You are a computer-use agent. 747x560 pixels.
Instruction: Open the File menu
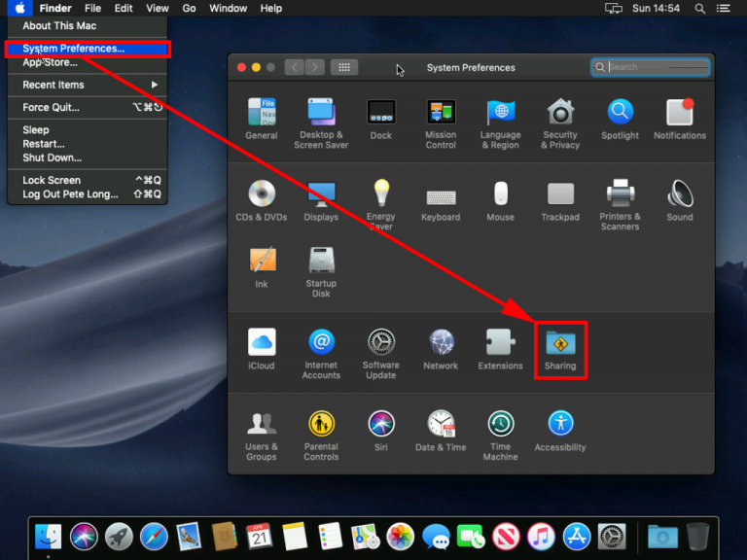point(93,8)
